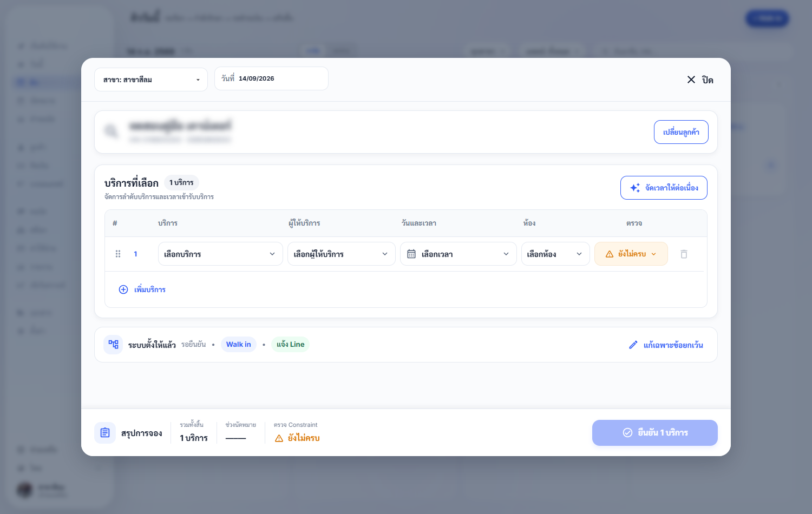Click the Walk in tag
Screen dimensions: 812x514
pyautogui.click(x=239, y=345)
